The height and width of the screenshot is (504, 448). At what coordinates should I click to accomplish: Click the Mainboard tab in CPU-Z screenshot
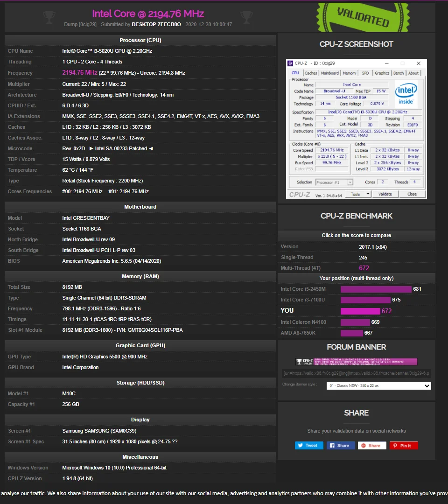[x=330, y=73]
